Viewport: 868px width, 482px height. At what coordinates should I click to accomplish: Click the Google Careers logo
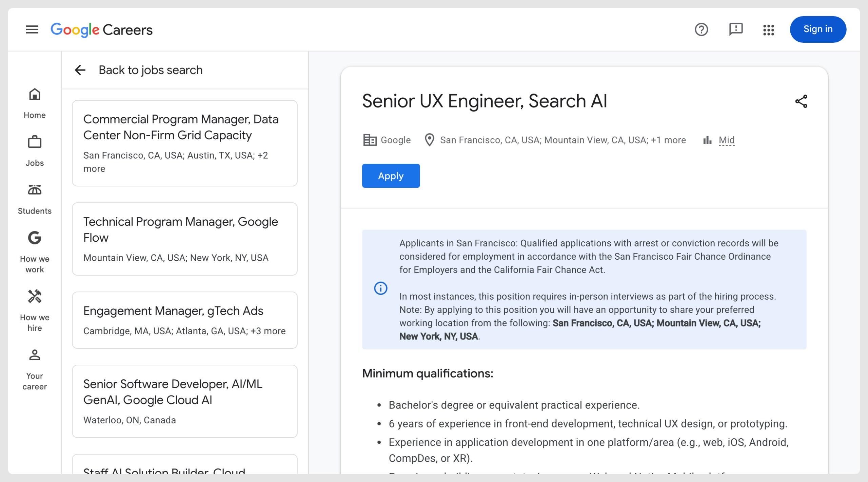[x=101, y=30]
